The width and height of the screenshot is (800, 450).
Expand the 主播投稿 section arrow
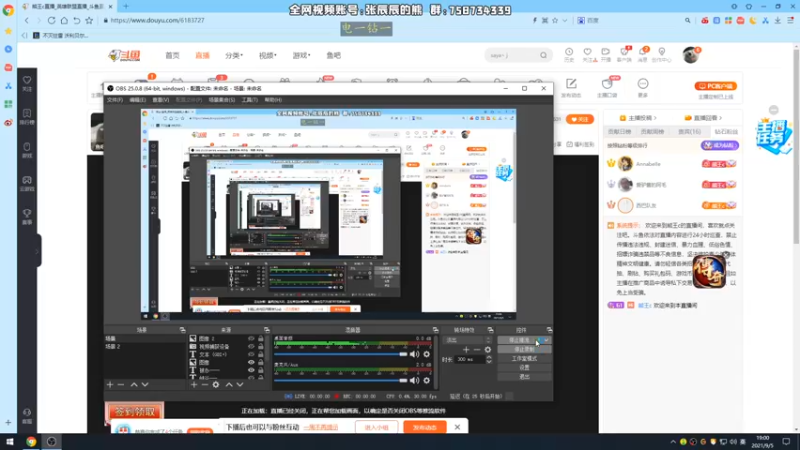[x=655, y=118]
